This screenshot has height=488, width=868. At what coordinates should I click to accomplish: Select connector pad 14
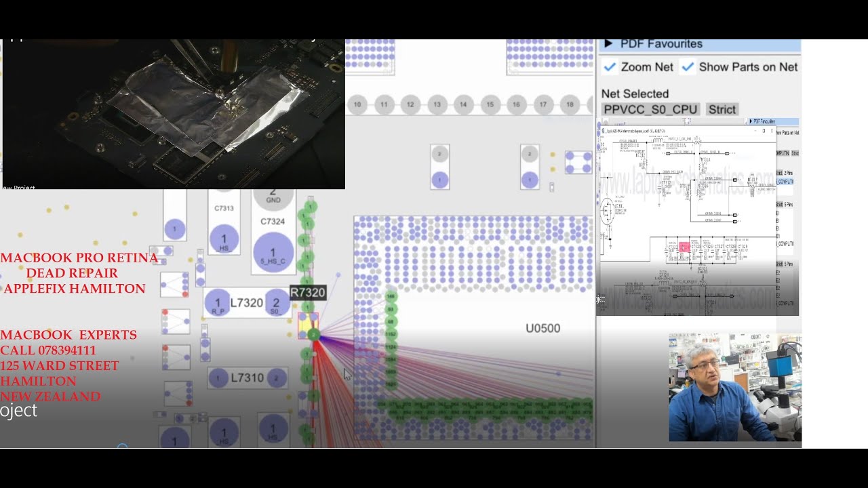[x=463, y=104]
